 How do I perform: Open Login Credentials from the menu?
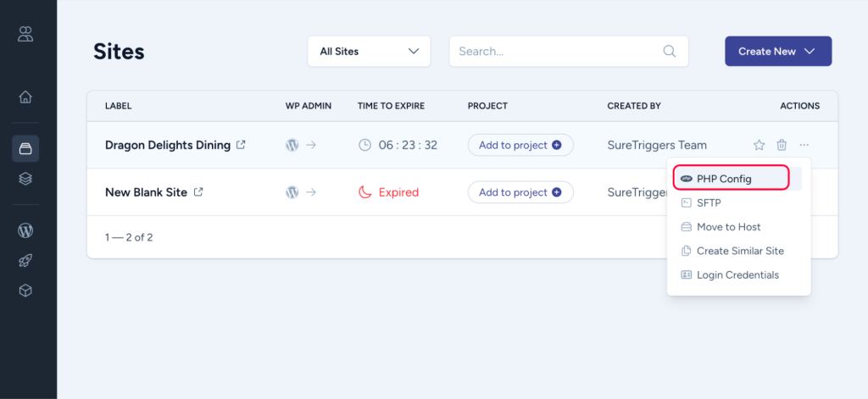click(738, 274)
